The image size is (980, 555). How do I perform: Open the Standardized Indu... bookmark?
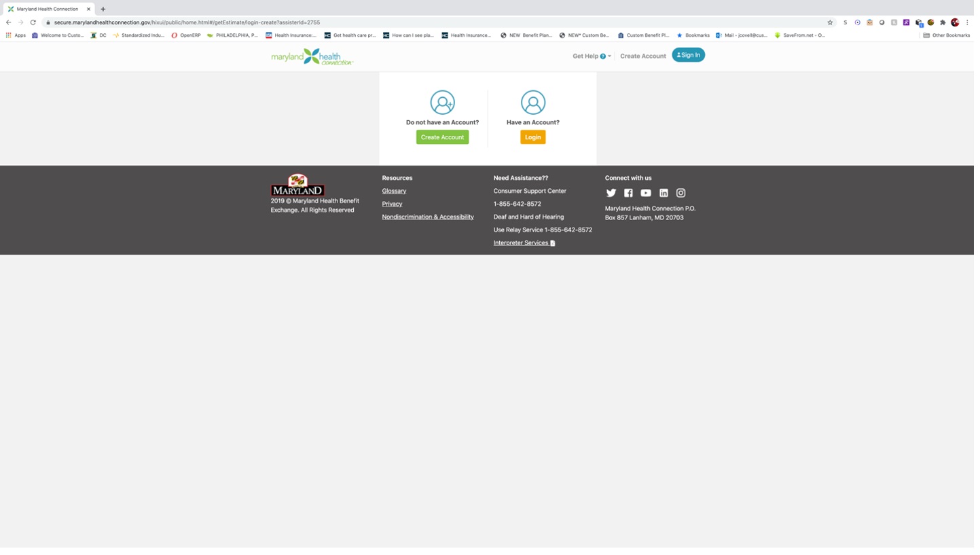140,35
